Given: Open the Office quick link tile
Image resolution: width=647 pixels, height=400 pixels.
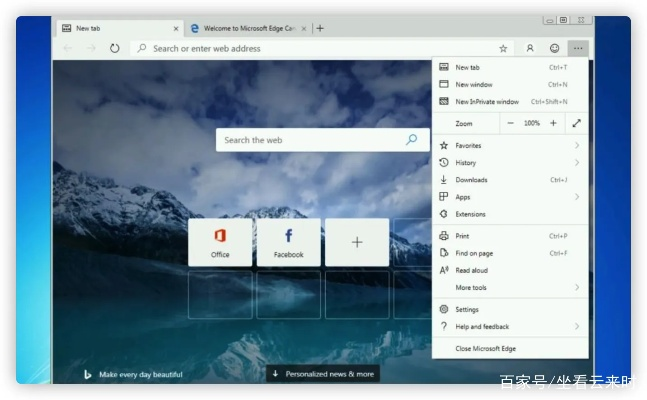Looking at the screenshot, I should [x=220, y=242].
